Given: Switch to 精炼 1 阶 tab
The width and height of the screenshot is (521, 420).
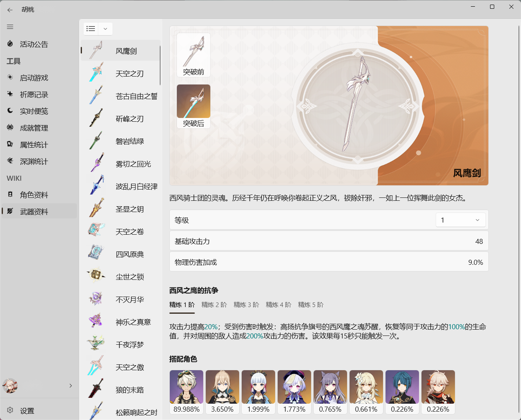Looking at the screenshot, I should click(x=182, y=305).
